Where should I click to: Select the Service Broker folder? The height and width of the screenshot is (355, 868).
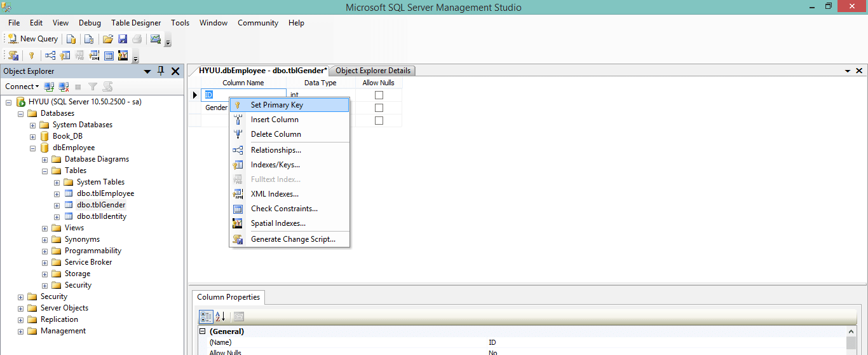coord(88,262)
